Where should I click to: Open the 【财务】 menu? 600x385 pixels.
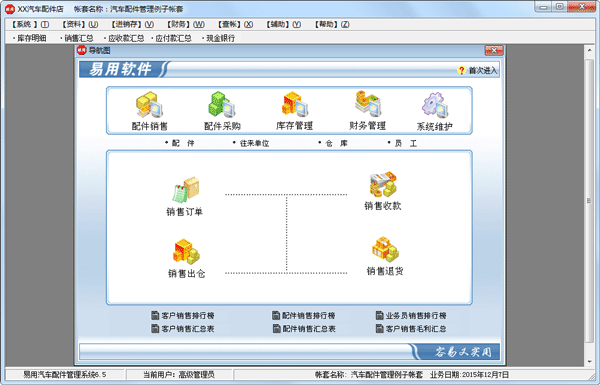point(185,24)
